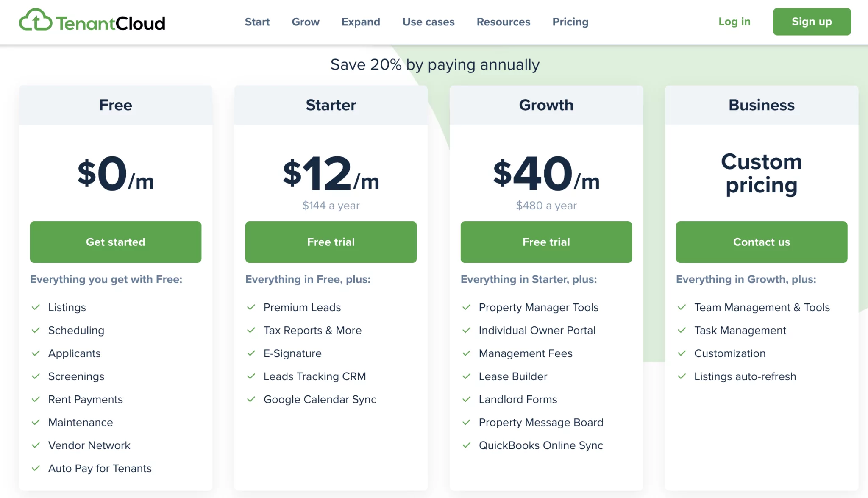Open the Start navigation menu

pyautogui.click(x=257, y=22)
